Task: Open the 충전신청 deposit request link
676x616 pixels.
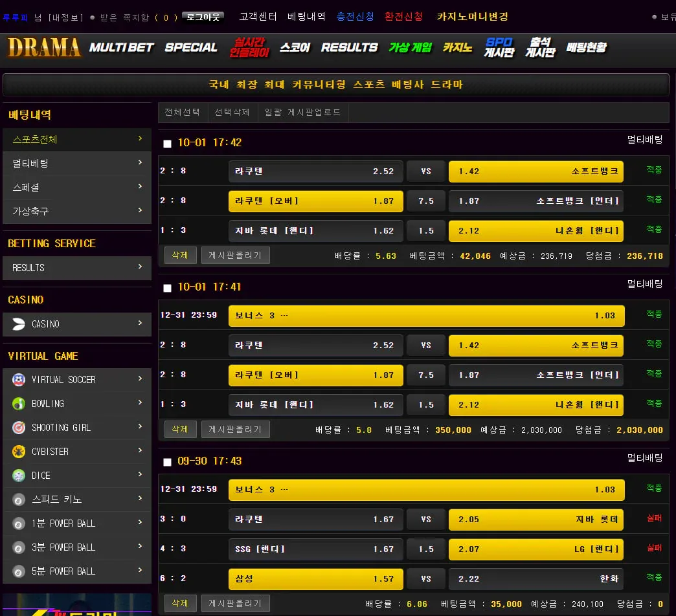Action: [355, 16]
